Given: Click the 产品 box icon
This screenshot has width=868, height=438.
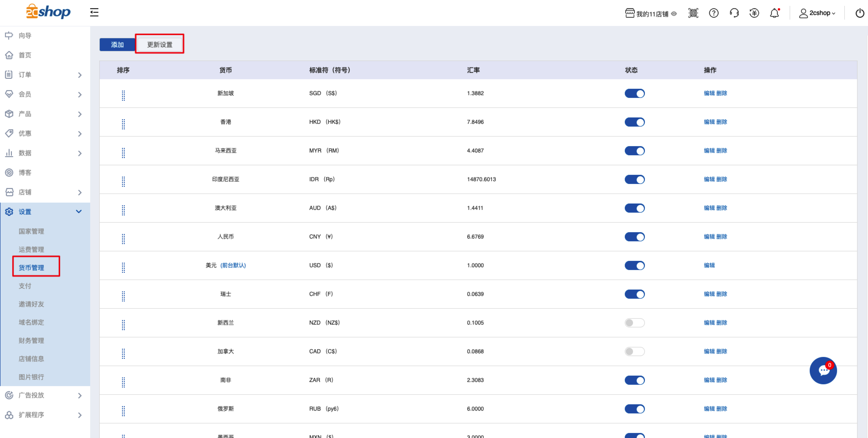Looking at the screenshot, I should (x=9, y=114).
